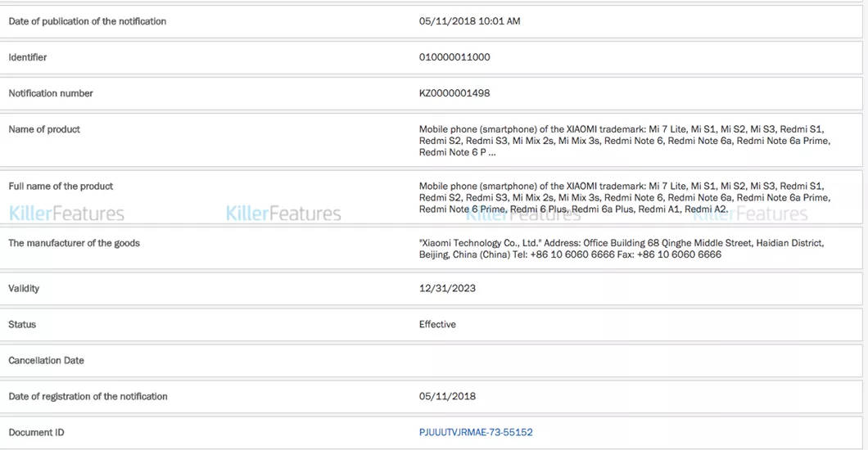The width and height of the screenshot is (868, 450).
Task: Click the Cancellation Date label
Action: pos(46,361)
